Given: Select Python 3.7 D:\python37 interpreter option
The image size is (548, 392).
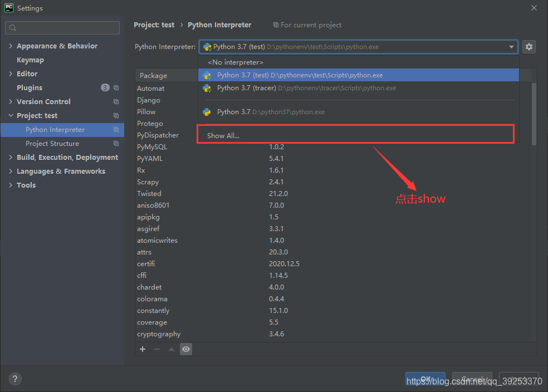Looking at the screenshot, I should tap(359, 112).
